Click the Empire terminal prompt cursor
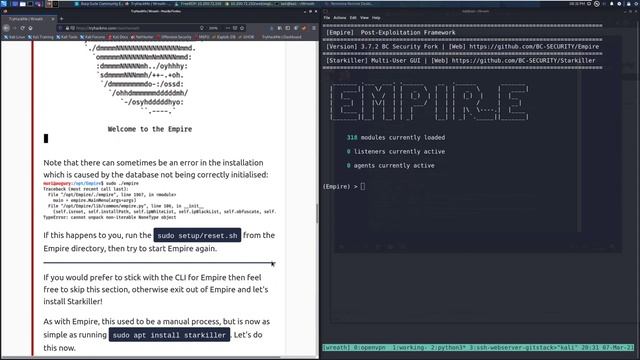Viewport: 640px width, 360px height. [363, 187]
